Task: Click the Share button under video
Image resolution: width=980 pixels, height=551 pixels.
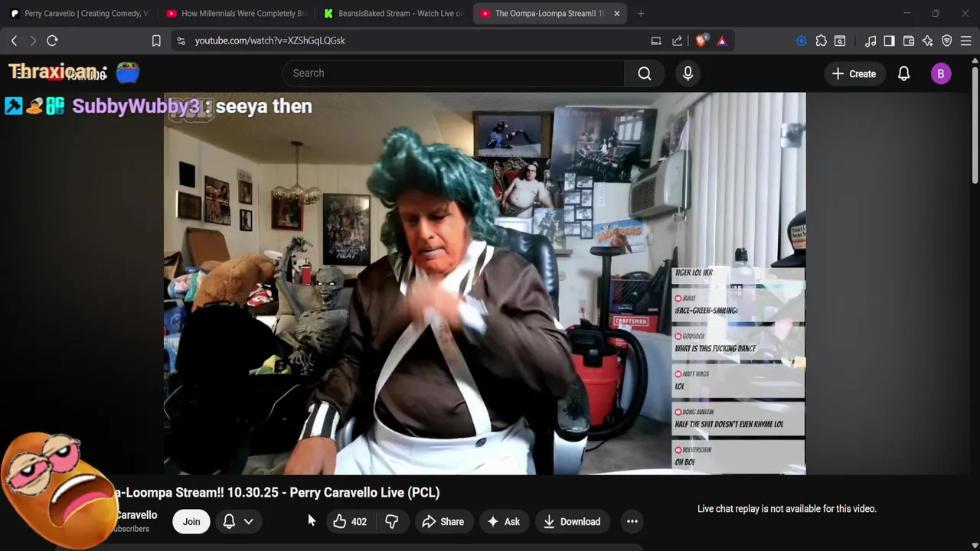Action: [443, 522]
